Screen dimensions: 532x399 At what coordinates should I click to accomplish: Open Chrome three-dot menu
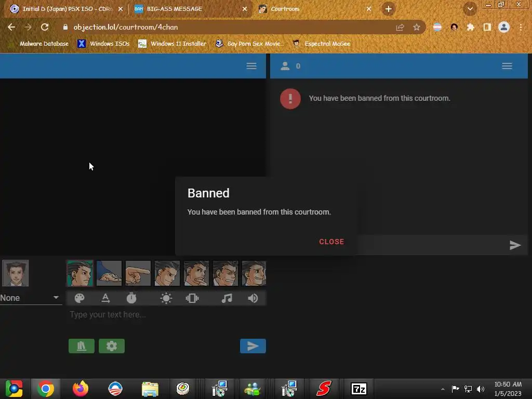[521, 27]
